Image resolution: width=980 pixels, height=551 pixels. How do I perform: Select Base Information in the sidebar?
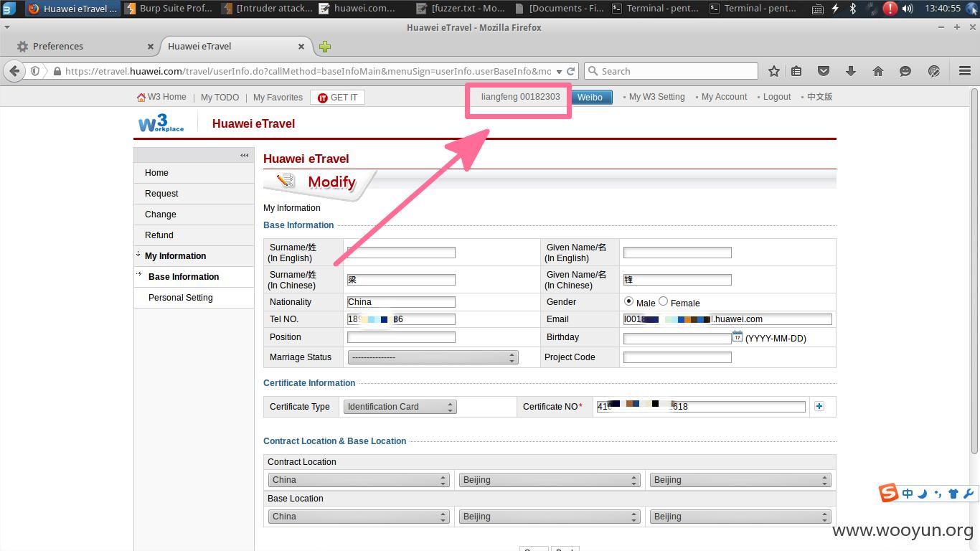point(194,277)
